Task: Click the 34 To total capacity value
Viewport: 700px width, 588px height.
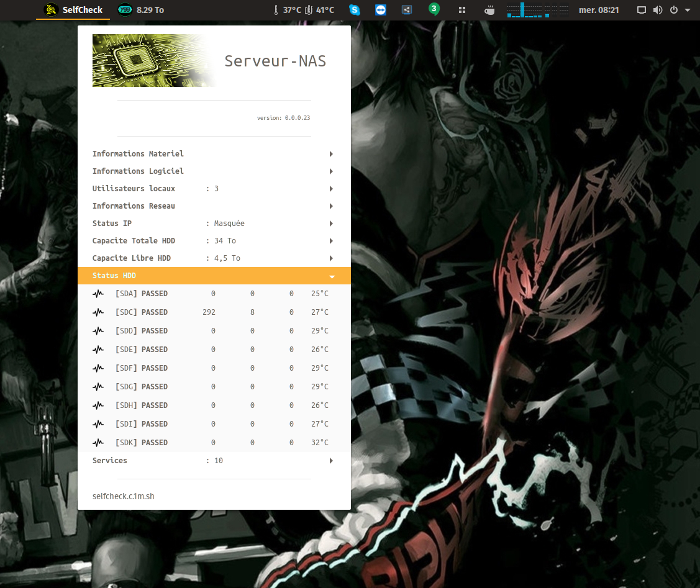Action: click(x=225, y=241)
